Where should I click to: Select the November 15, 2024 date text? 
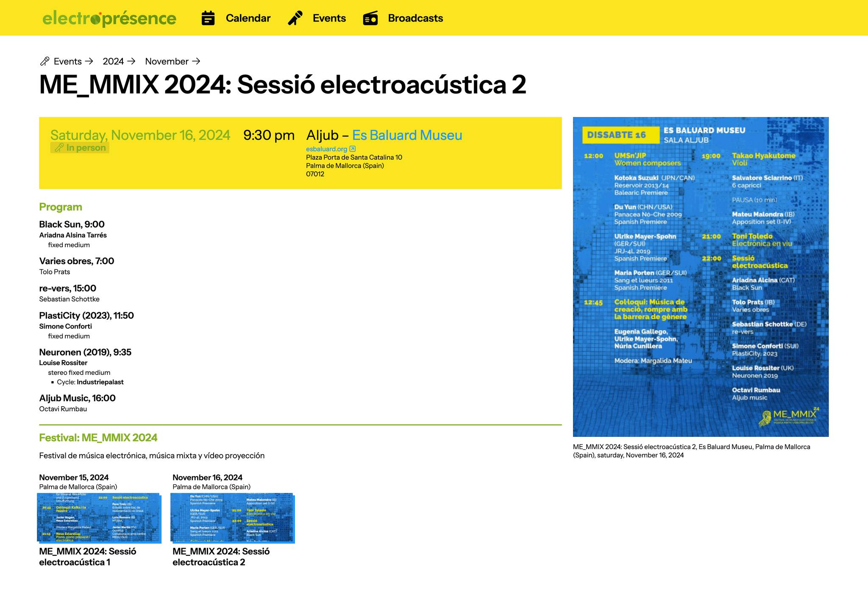(x=74, y=477)
